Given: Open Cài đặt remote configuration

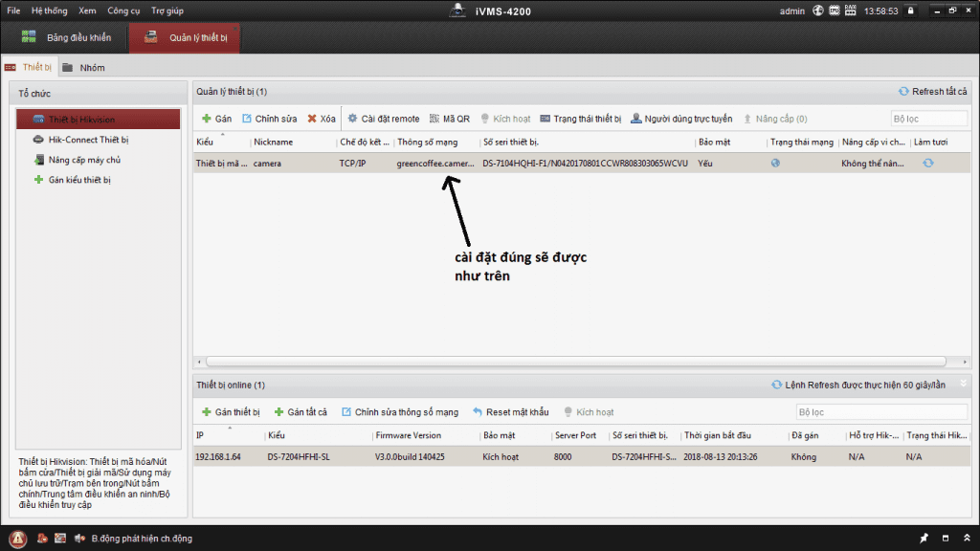Looking at the screenshot, I should point(383,119).
